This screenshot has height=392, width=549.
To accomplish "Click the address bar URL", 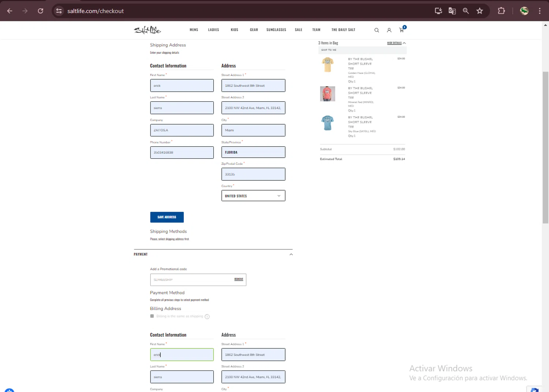I will pyautogui.click(x=96, y=11).
